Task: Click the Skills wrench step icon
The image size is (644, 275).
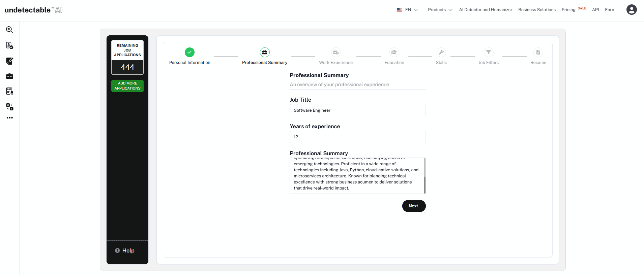Action: click(x=441, y=52)
